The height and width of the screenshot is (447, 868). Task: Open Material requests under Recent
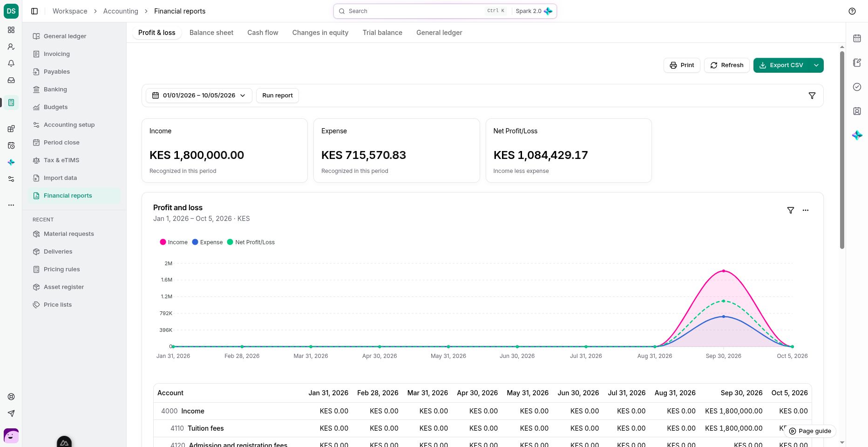[x=74, y=234]
